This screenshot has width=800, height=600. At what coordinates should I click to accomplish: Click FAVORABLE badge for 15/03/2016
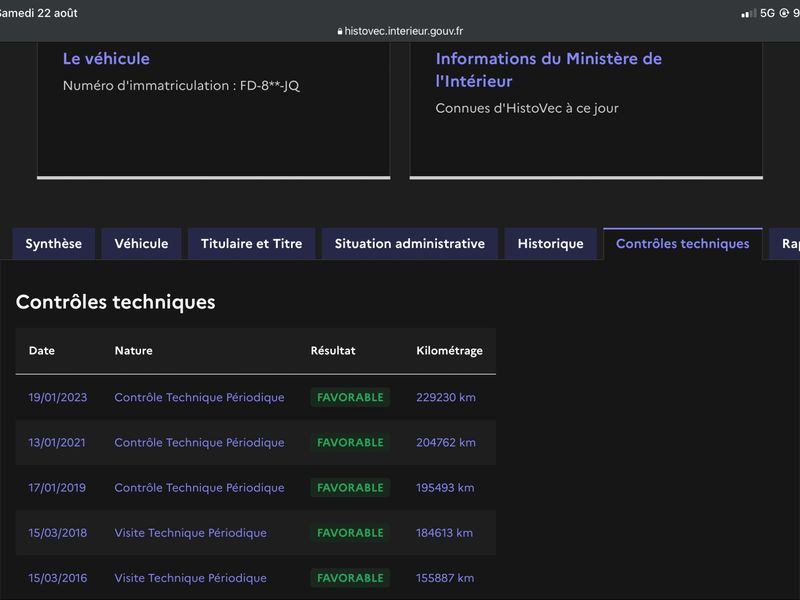tap(350, 578)
